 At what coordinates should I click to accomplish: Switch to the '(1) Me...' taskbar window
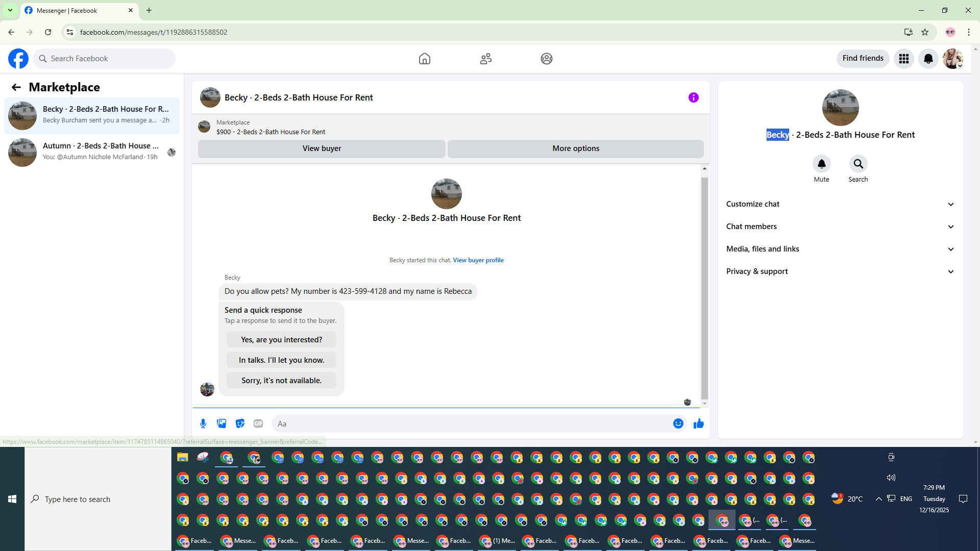click(498, 541)
